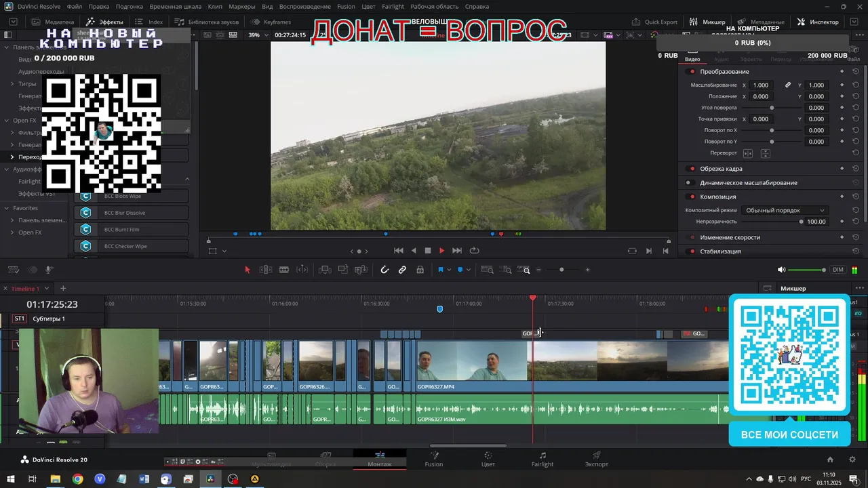
Task: Open the Микшер panel button
Action: coord(708,22)
